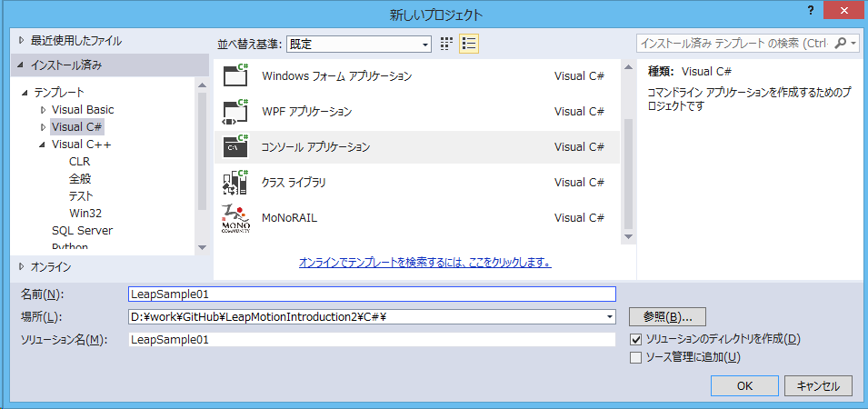868x409 pixels.
Task: Select Visual Basic in template tree
Action: point(83,110)
